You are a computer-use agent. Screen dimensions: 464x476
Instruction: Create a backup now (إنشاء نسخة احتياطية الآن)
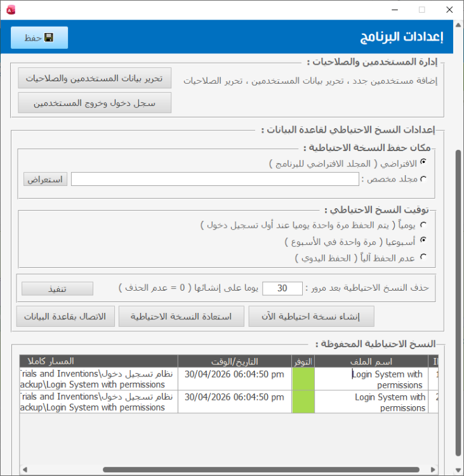(311, 316)
